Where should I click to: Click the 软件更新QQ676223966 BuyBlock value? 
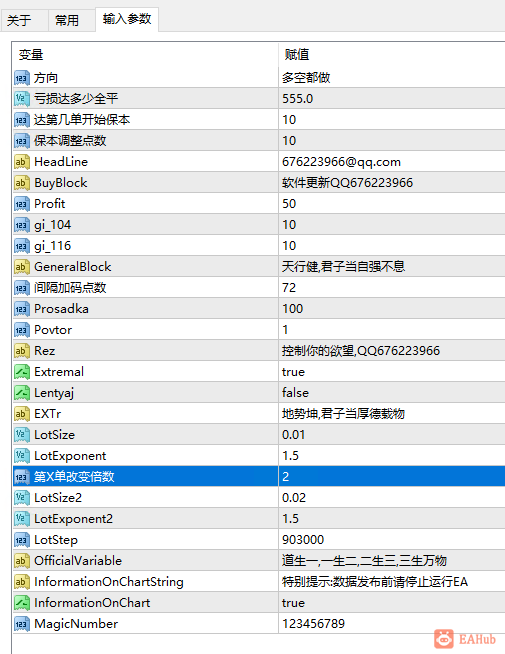pyautogui.click(x=347, y=183)
